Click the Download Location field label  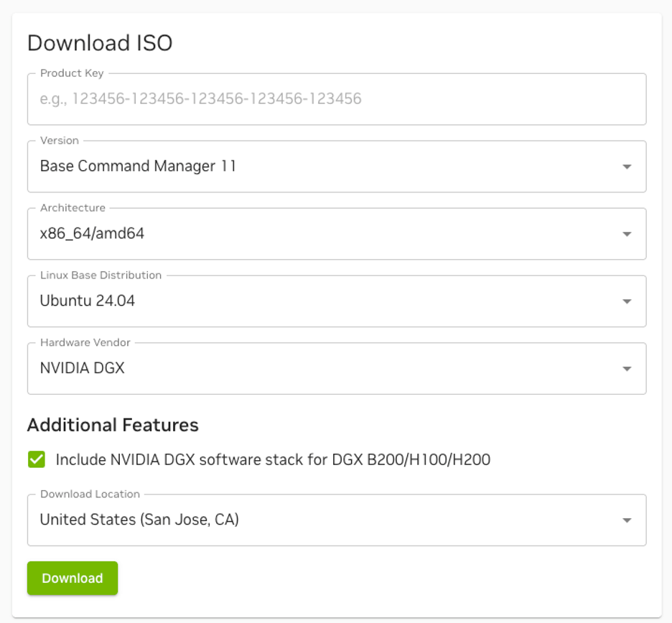(90, 494)
